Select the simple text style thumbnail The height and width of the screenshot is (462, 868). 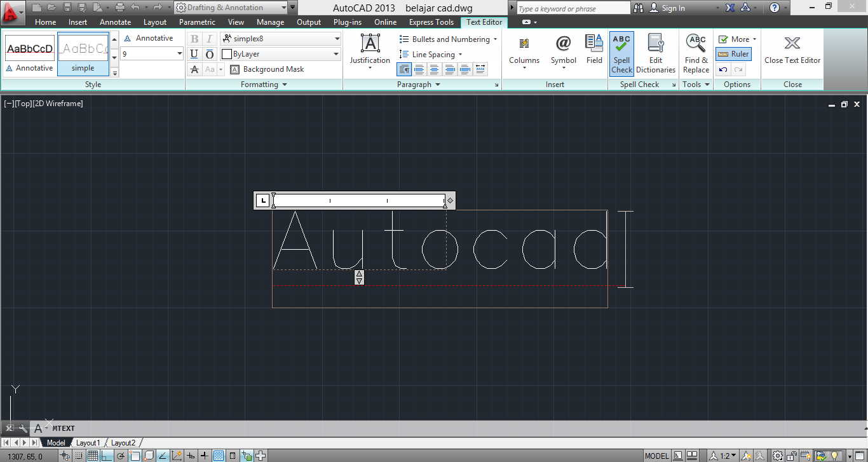pos(83,55)
